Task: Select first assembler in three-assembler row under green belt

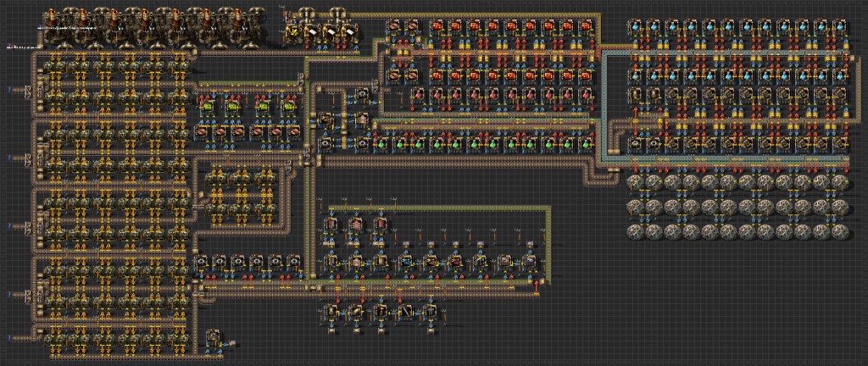Action: pos(331,224)
